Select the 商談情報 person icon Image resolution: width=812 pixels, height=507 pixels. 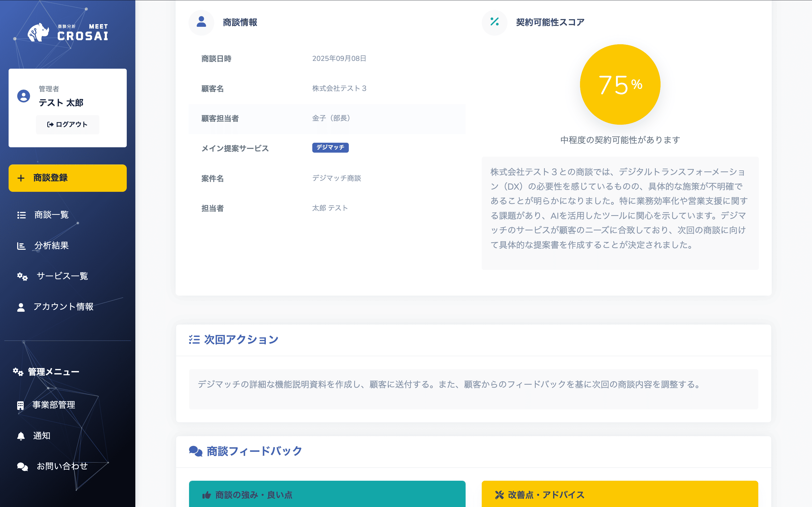click(x=201, y=23)
